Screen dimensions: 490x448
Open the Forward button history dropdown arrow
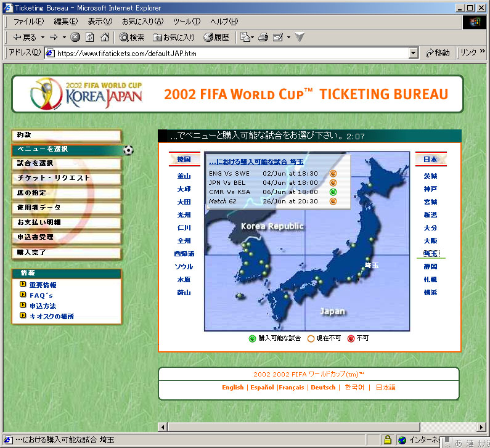coord(64,38)
